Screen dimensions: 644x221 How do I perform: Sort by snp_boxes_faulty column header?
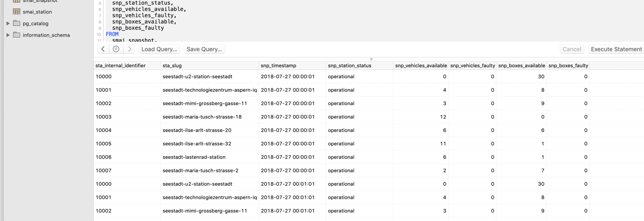(568, 65)
